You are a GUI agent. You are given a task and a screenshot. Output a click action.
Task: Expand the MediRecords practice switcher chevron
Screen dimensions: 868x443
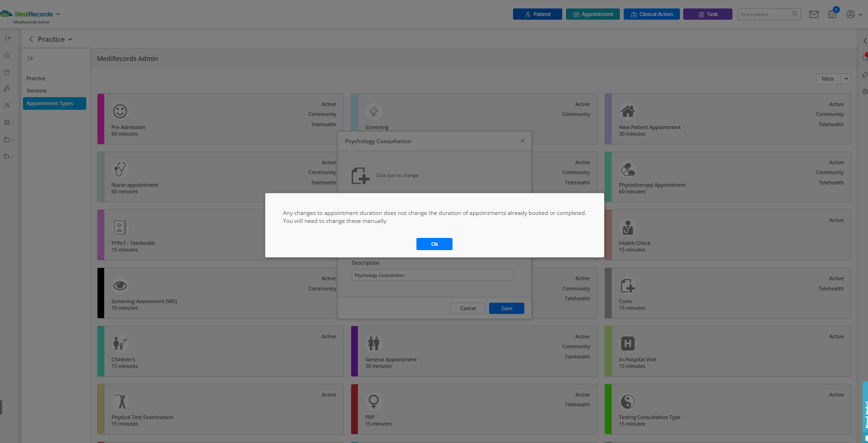(x=58, y=14)
